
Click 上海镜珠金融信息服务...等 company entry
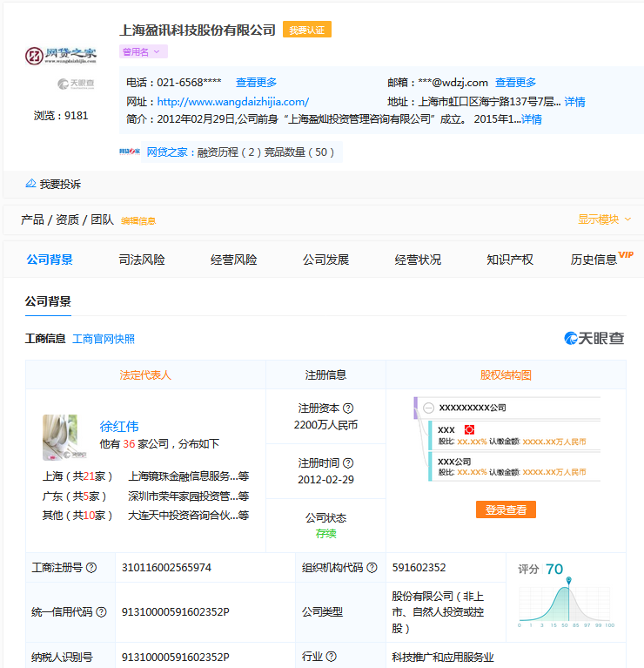pyautogui.click(x=189, y=476)
